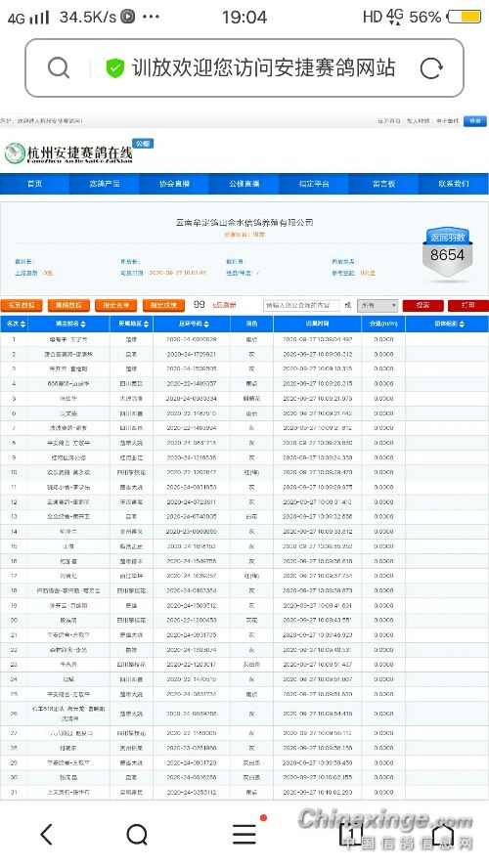Click the first orange button above table
Viewport: 489px width, 868px height.
pos(22,305)
